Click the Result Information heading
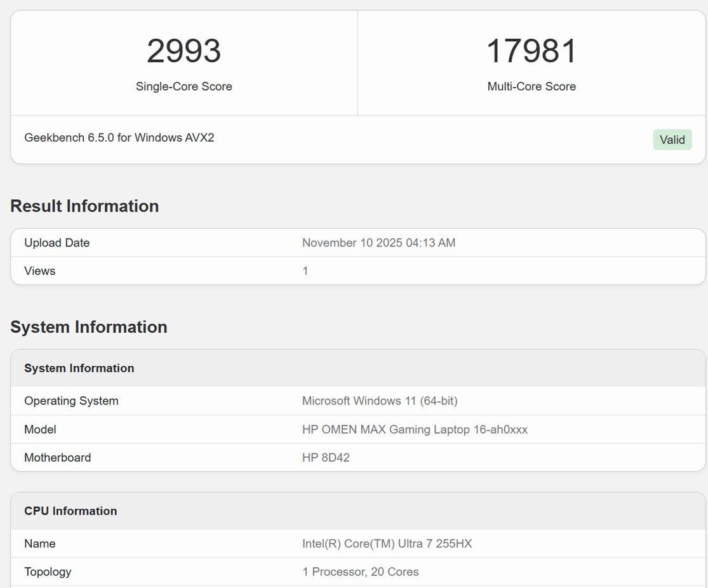 (x=84, y=206)
